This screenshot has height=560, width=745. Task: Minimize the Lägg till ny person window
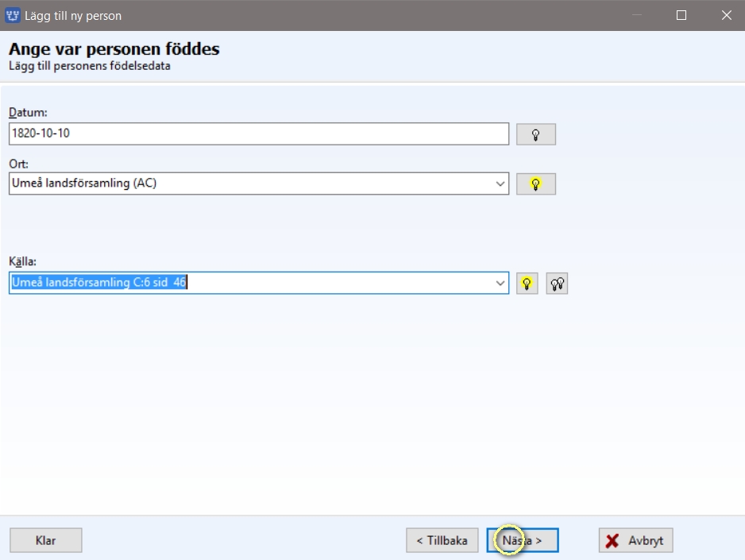tap(637, 15)
